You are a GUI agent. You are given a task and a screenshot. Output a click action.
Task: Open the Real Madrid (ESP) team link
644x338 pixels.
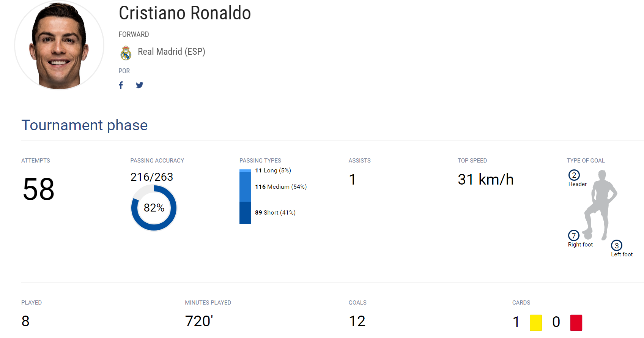click(171, 52)
